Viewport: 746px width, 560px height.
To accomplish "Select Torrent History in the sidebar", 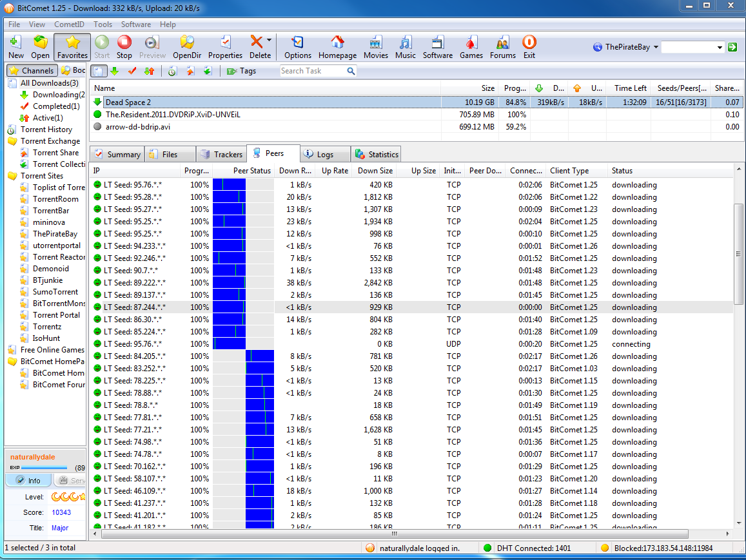I will 46,130.
